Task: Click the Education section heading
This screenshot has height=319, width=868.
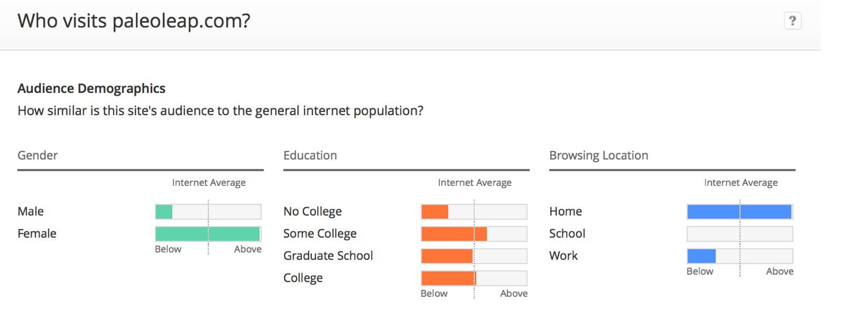Action: [x=310, y=155]
